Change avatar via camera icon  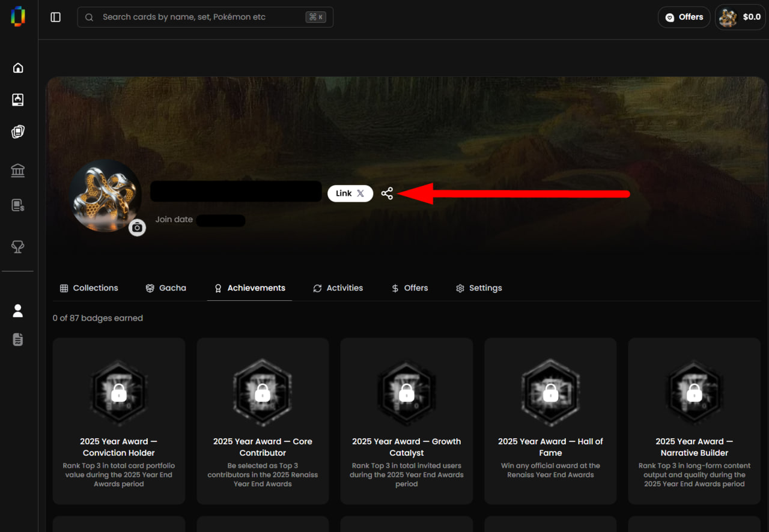click(138, 228)
